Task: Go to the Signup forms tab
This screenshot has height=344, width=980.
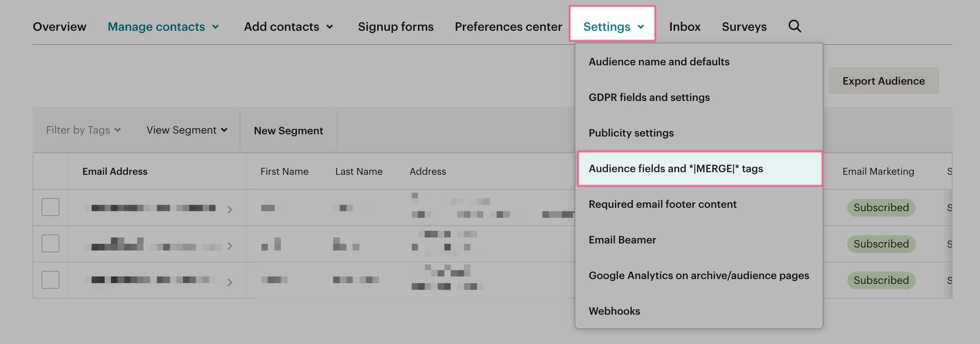Action: 395,27
